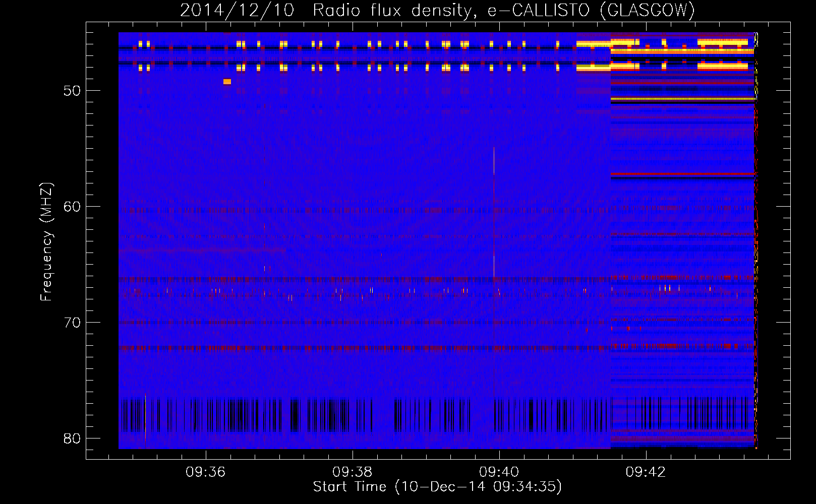This screenshot has height=504, width=816.
Task: Click the "09:36" time tick label
Action: 206,472
